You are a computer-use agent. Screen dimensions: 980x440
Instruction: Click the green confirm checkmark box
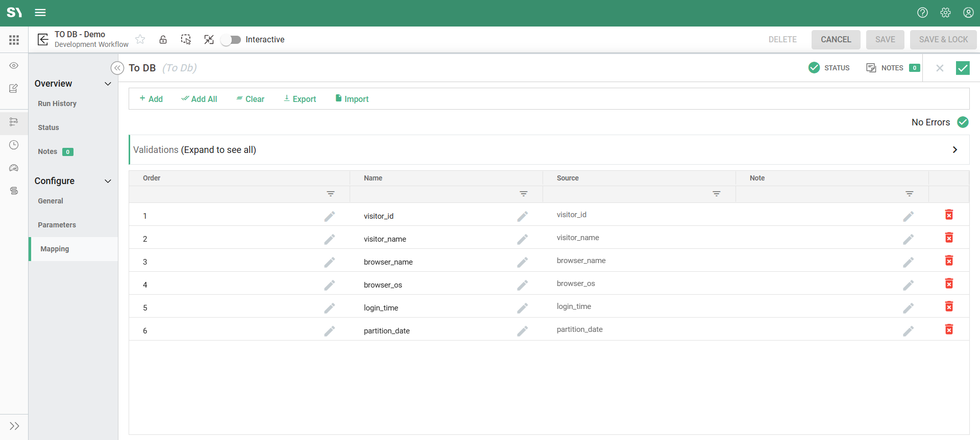pyautogui.click(x=963, y=68)
